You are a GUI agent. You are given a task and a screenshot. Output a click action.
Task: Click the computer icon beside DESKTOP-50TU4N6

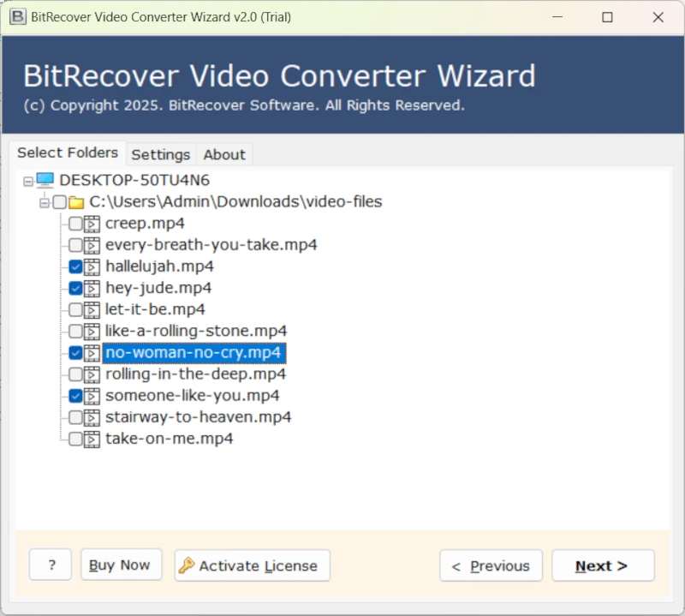(x=45, y=180)
